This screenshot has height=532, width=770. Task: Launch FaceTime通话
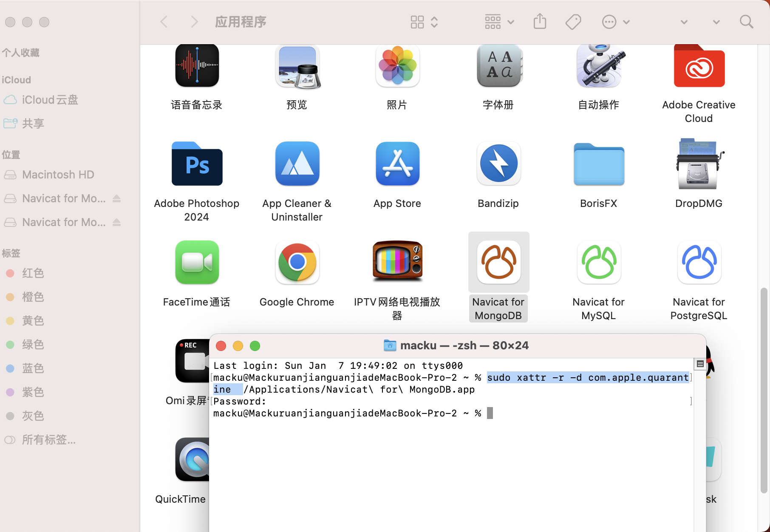[197, 262]
